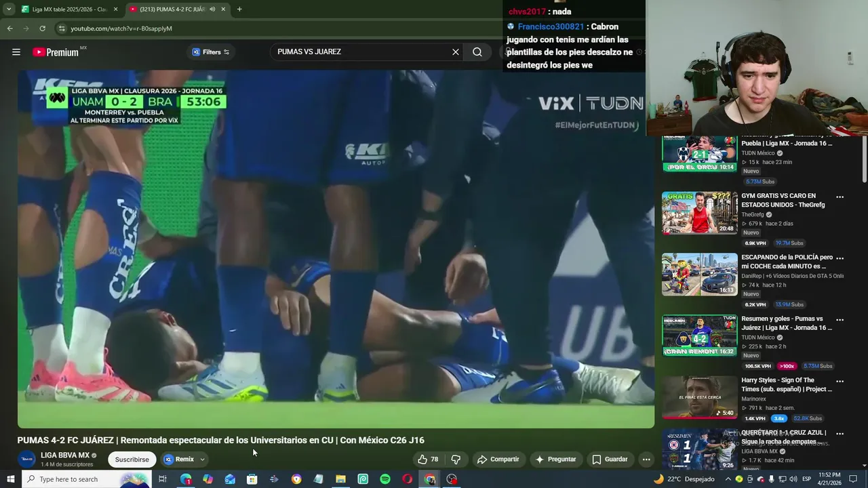Screen dimensions: 868x488
Task: Open the YouTube hamburger guide menu
Action: coord(16,52)
